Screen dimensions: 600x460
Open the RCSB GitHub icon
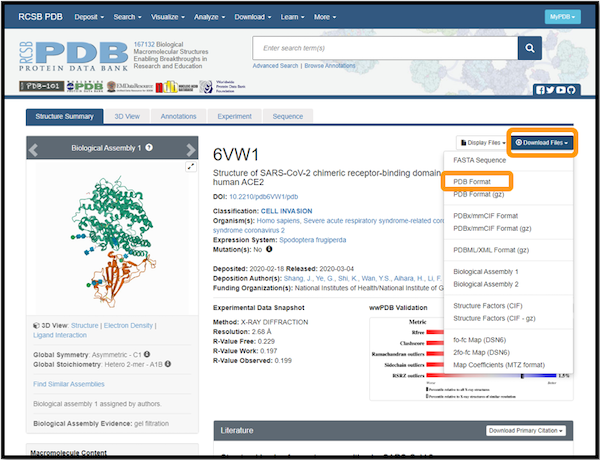[x=571, y=90]
